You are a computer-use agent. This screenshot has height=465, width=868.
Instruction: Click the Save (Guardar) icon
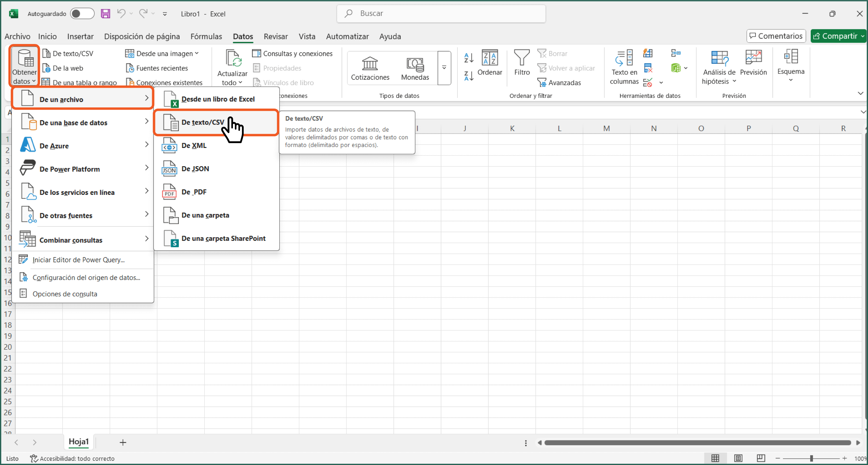click(x=106, y=14)
